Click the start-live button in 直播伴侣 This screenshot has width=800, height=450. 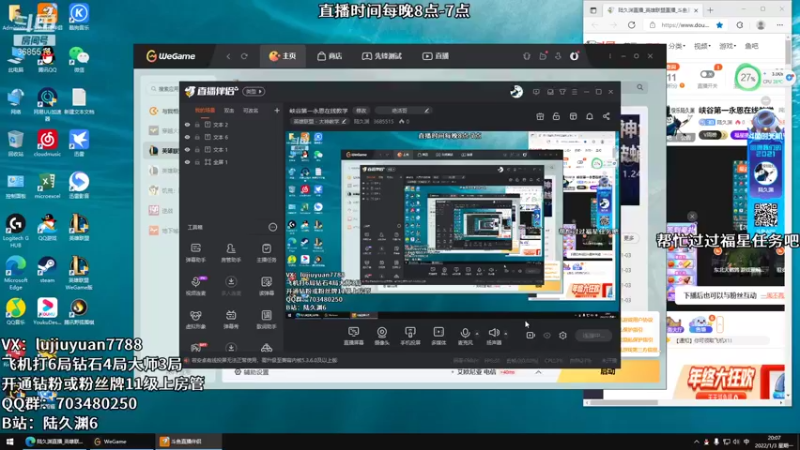pos(594,335)
